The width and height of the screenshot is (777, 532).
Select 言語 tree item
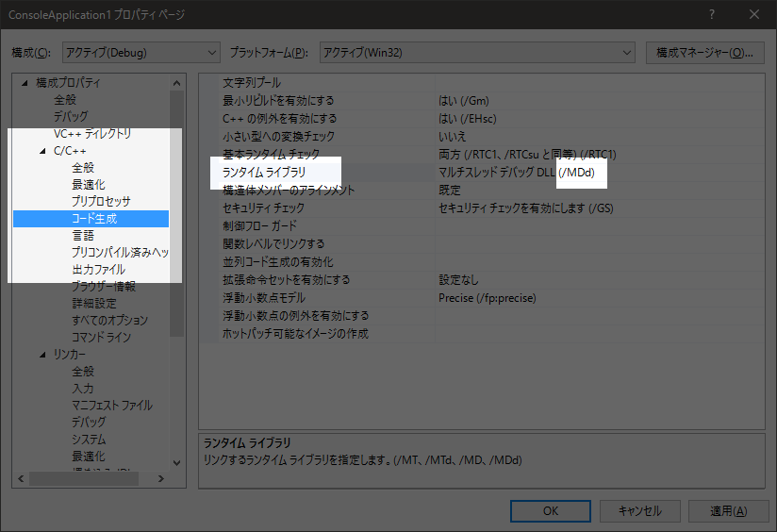point(83,236)
